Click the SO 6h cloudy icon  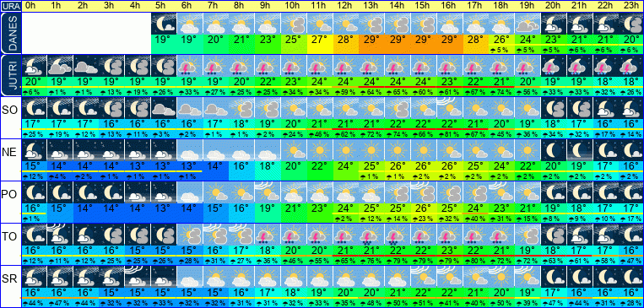(x=190, y=108)
